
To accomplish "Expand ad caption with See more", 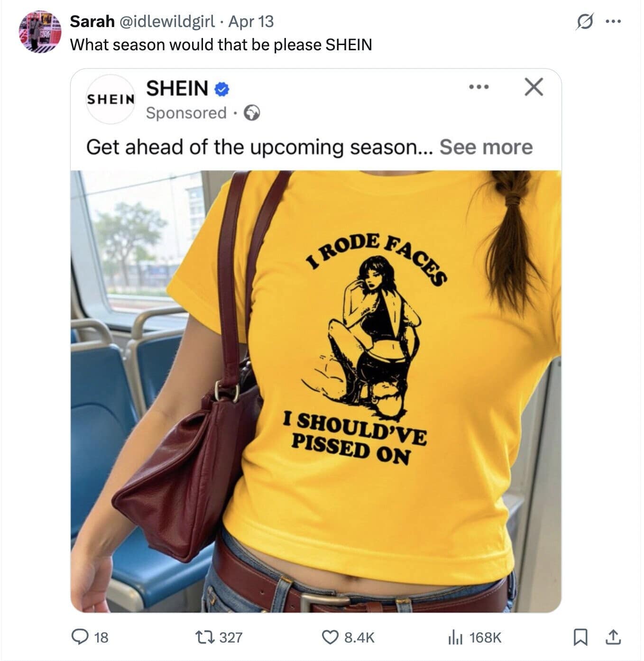I will click(486, 147).
